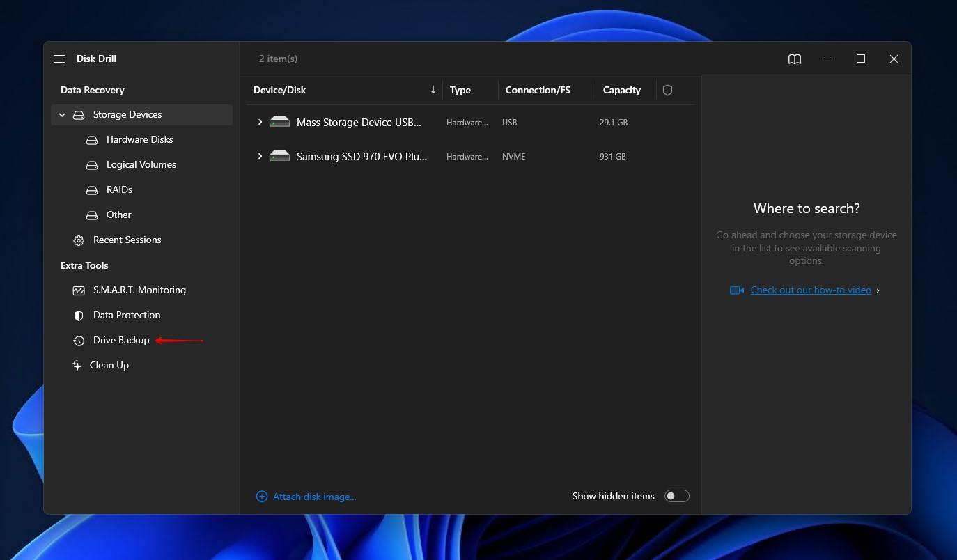The height and width of the screenshot is (560, 957).
Task: Click the Samsung SSD 970 EVO disk icon
Action: [279, 156]
